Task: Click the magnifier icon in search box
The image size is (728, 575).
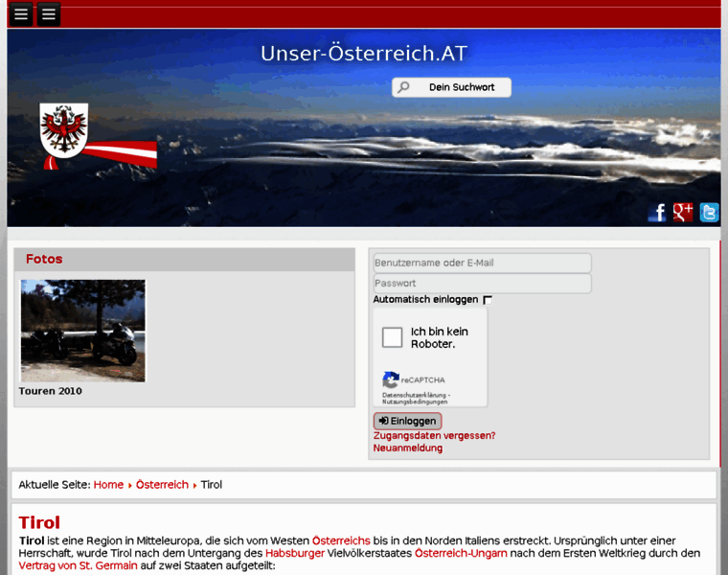Action: point(403,87)
